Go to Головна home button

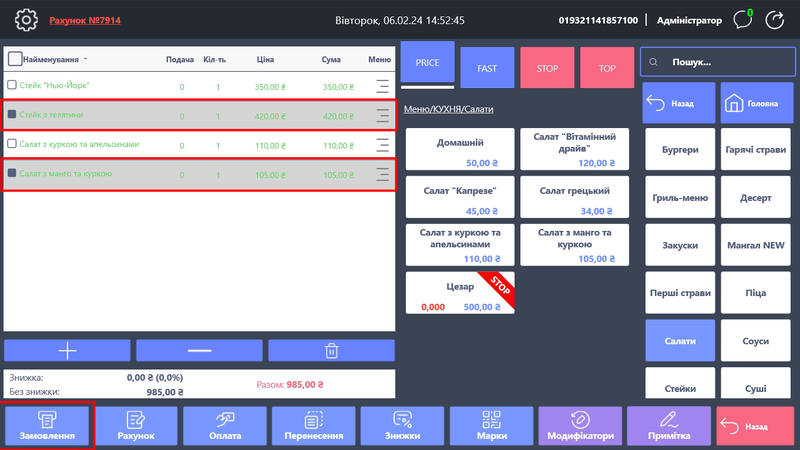(x=757, y=103)
